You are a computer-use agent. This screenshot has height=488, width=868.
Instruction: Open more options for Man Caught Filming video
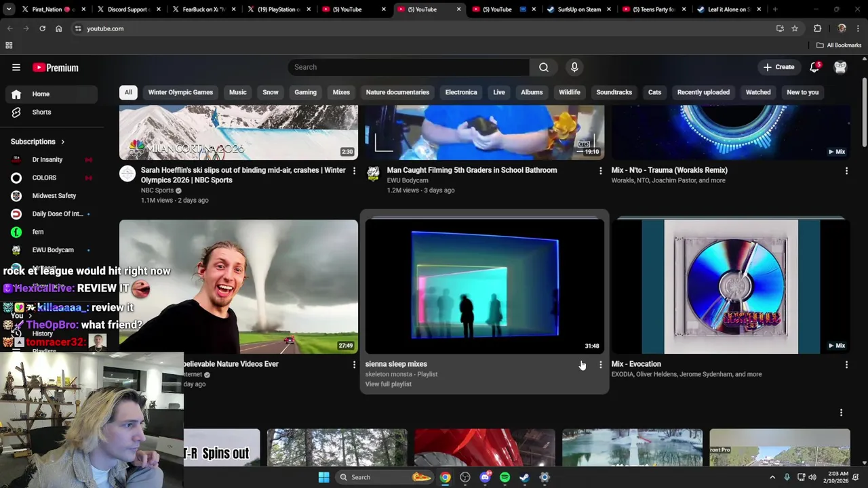(600, 171)
